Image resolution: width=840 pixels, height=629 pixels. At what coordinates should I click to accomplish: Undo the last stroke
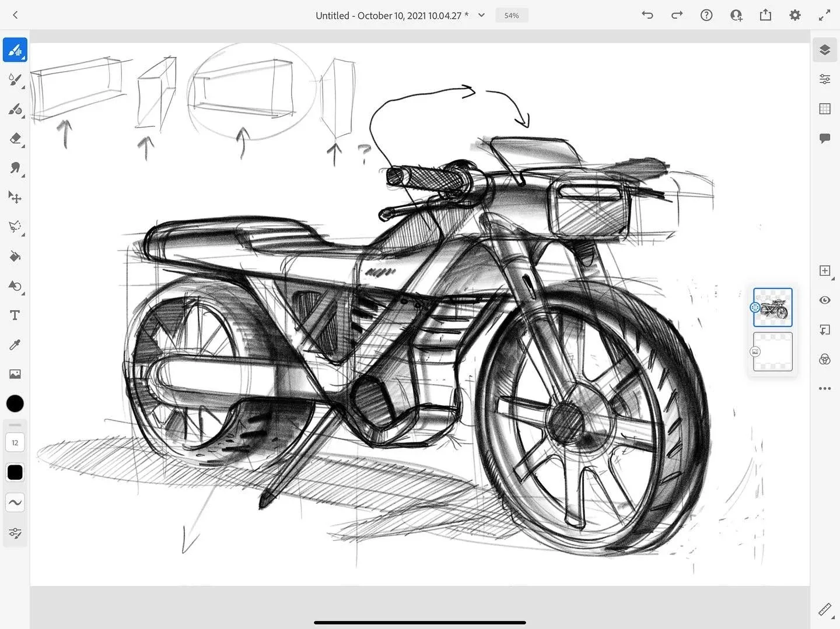pyautogui.click(x=647, y=15)
